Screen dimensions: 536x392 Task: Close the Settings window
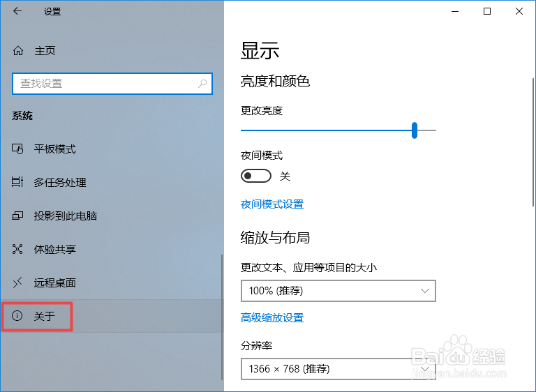(519, 11)
